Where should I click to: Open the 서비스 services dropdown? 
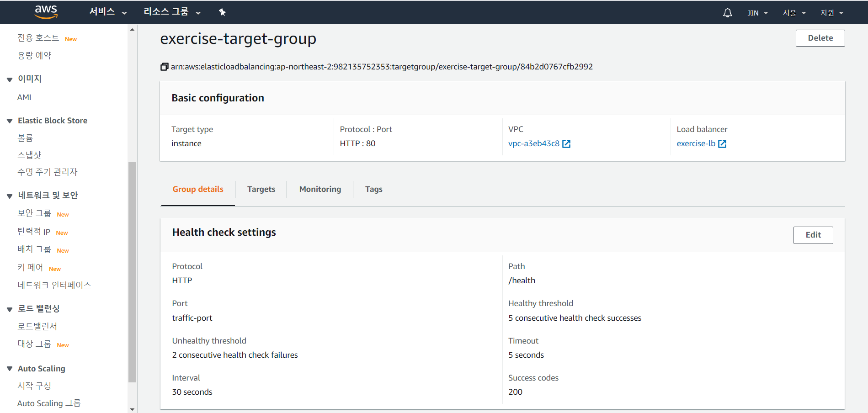(108, 12)
